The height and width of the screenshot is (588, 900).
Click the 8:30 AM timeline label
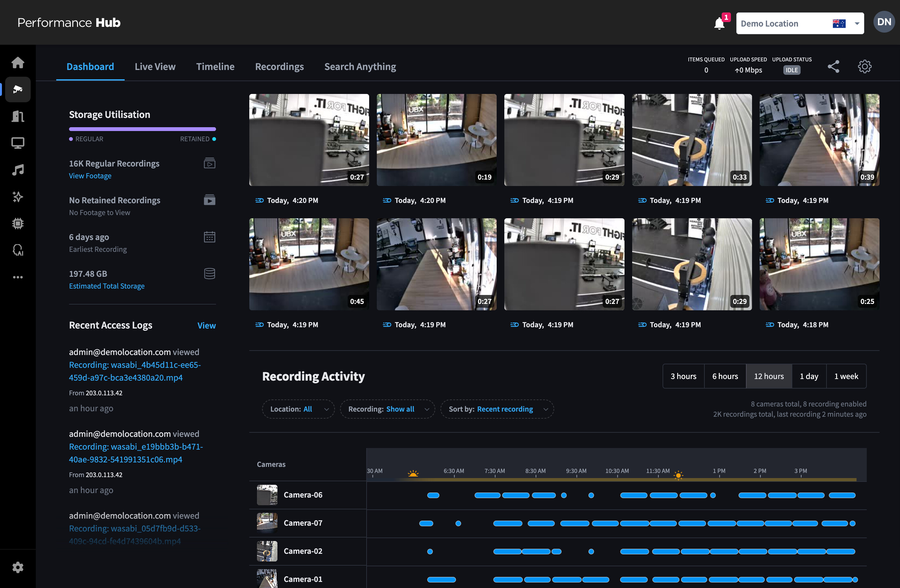(535, 471)
